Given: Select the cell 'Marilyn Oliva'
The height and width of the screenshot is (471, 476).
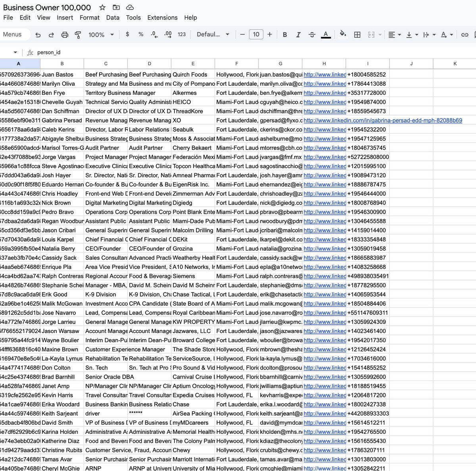Looking at the screenshot, I should pyautogui.click(x=62, y=84).
